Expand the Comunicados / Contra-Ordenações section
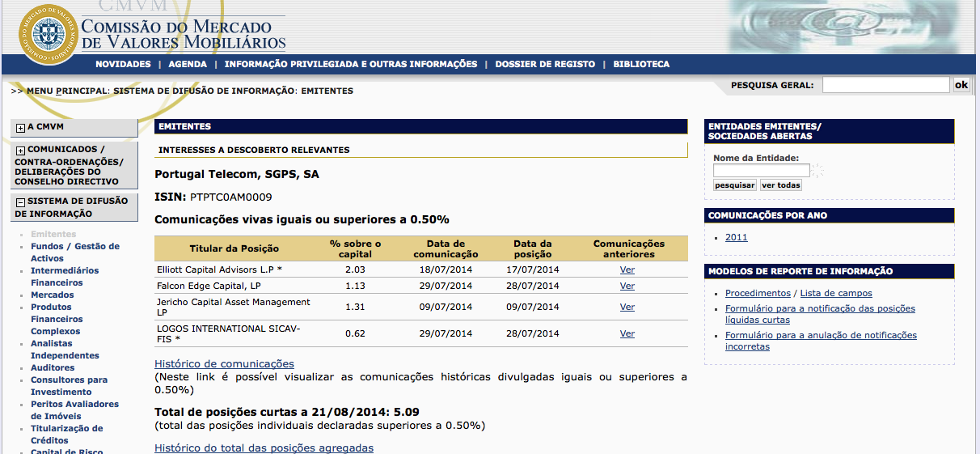The height and width of the screenshot is (454, 980). 20,151
